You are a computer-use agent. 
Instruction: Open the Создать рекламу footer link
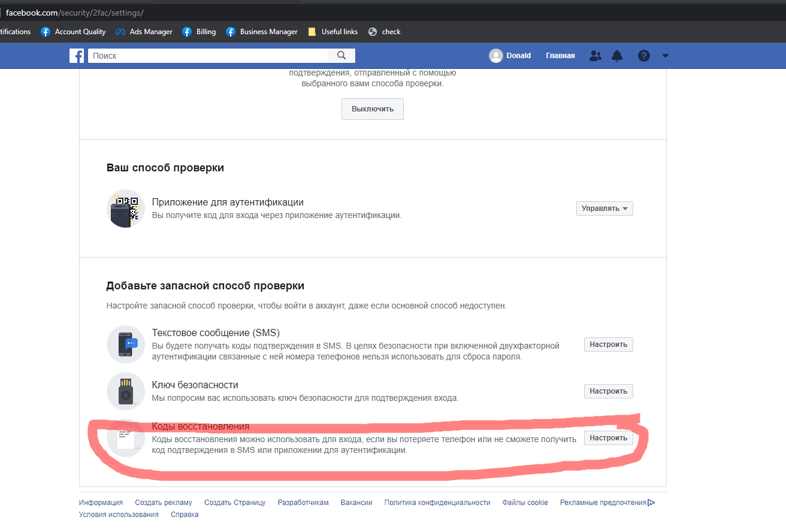164,503
